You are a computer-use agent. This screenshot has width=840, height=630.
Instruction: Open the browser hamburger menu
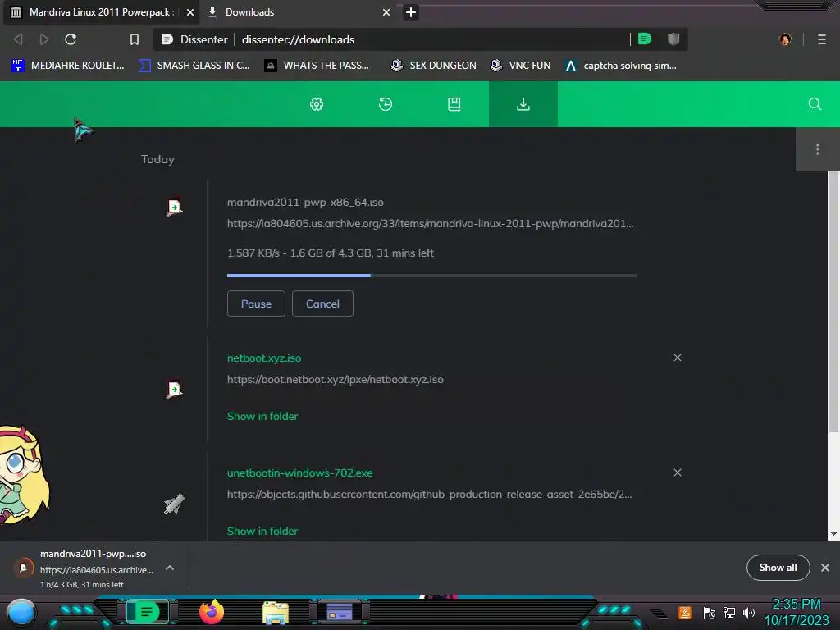point(822,39)
